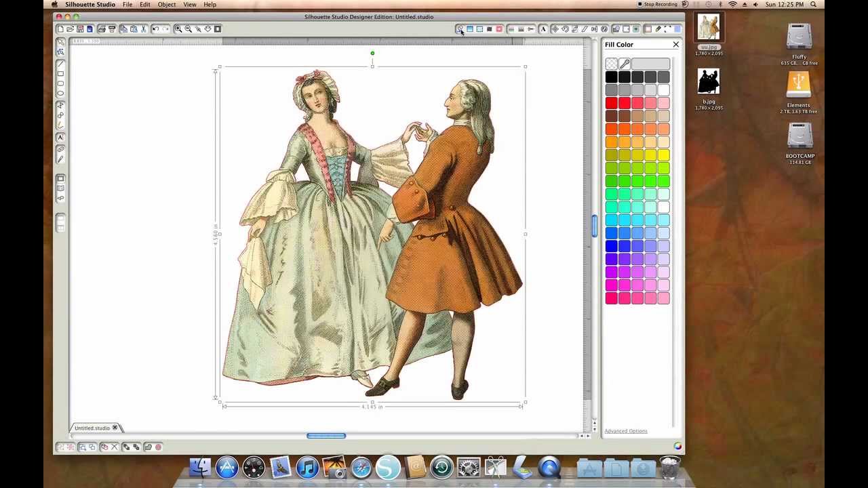Open the View menu
868x488 pixels.
coord(190,5)
